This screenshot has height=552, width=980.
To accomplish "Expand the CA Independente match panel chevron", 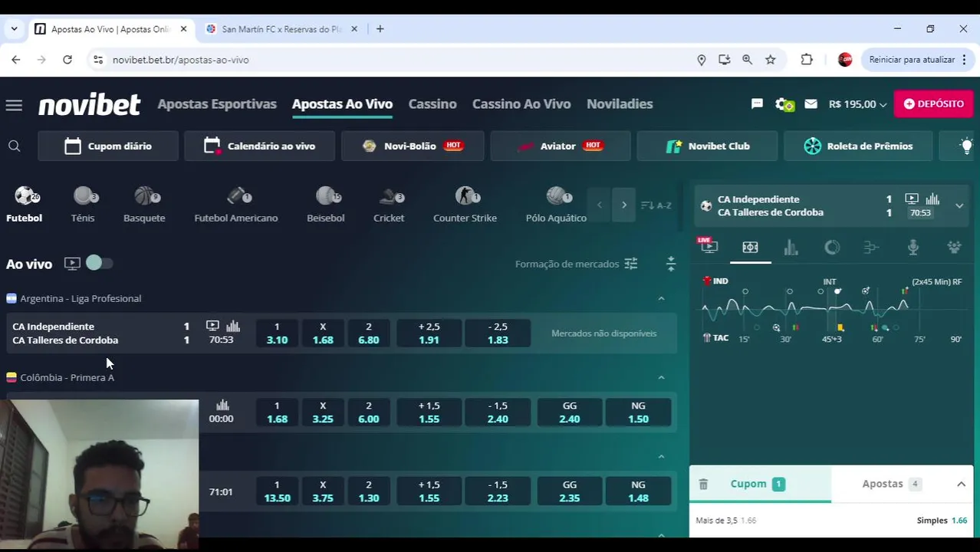I will click(x=959, y=205).
